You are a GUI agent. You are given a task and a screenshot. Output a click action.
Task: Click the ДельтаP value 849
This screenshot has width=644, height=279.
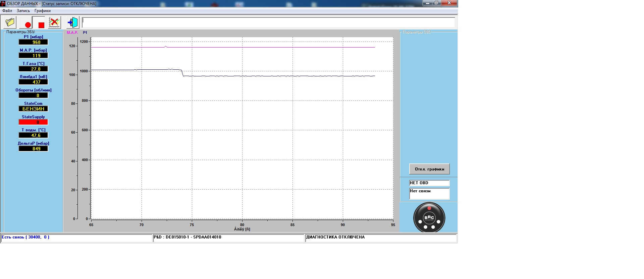[x=33, y=149]
